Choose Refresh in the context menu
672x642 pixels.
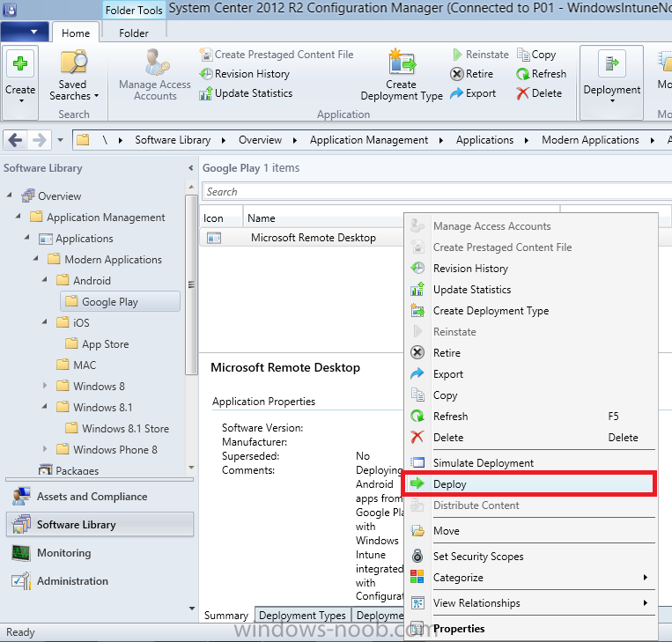[x=529, y=417]
